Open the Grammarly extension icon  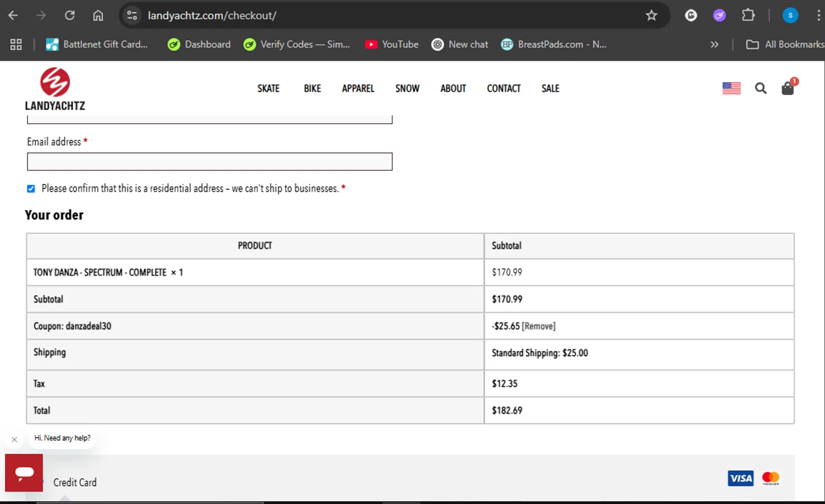[x=691, y=15]
